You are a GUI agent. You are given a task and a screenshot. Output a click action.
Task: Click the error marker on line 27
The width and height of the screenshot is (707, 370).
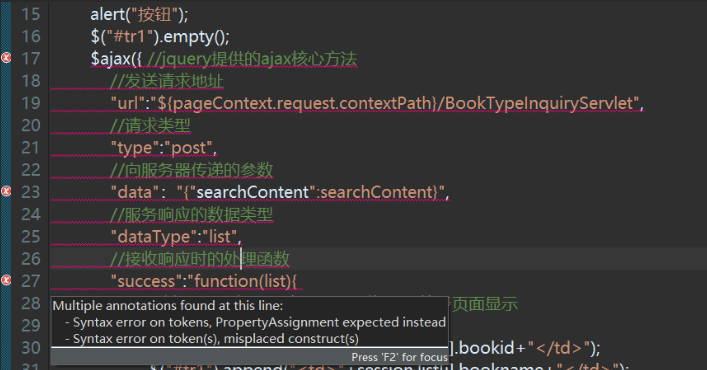coord(6,280)
